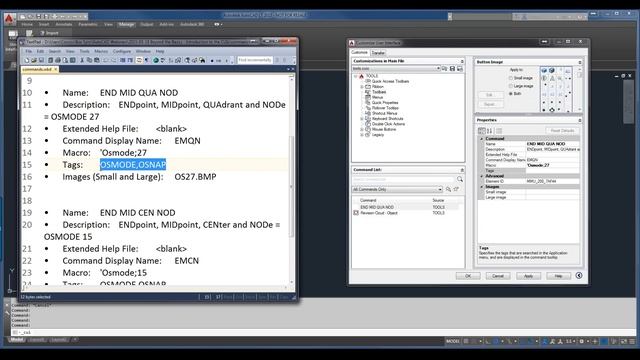This screenshot has width=640, height=360.
Task: Expand the Ribbon node in customization tree
Action: point(362,87)
